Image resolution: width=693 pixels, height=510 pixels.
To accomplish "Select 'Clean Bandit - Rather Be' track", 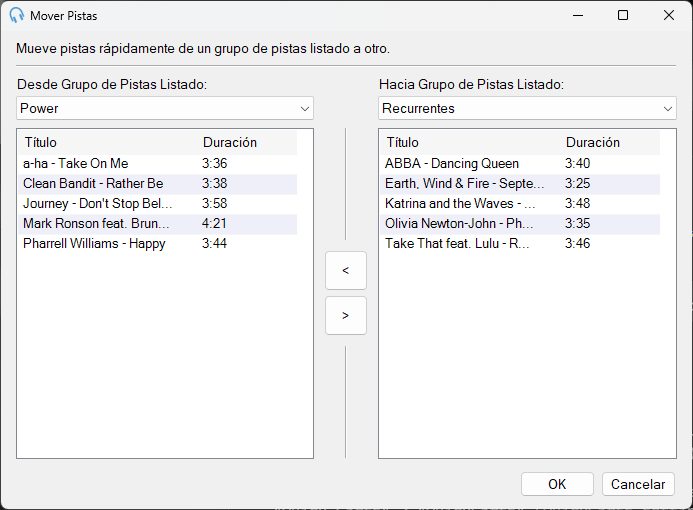I will pyautogui.click(x=157, y=183).
